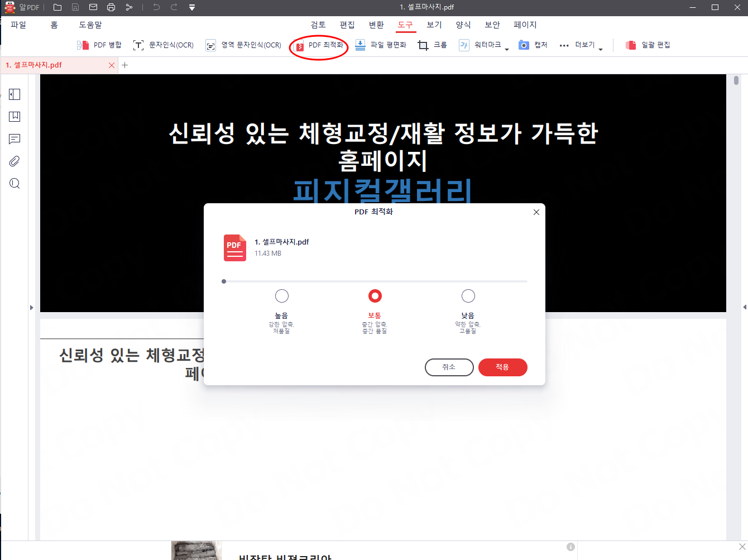This screenshot has width=748, height=560.
Task: Click the save disk icon in title bar
Action: click(x=75, y=7)
